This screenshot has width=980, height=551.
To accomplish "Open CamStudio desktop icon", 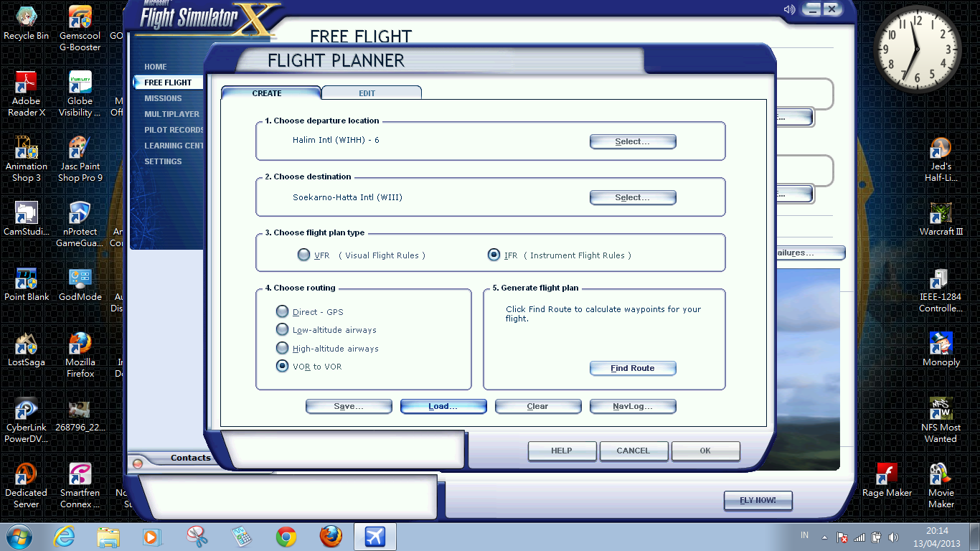I will 27,219.
